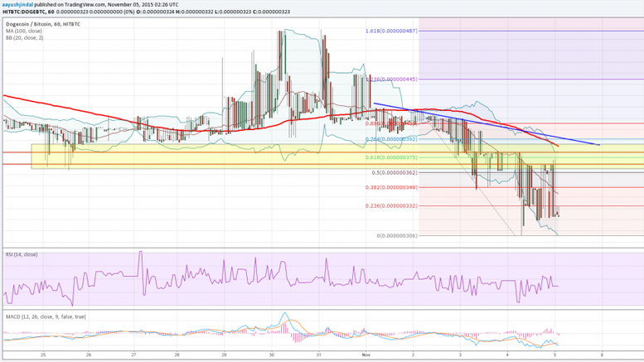Click the 0.764(0.000000392) Fibonacci label

coord(391,139)
